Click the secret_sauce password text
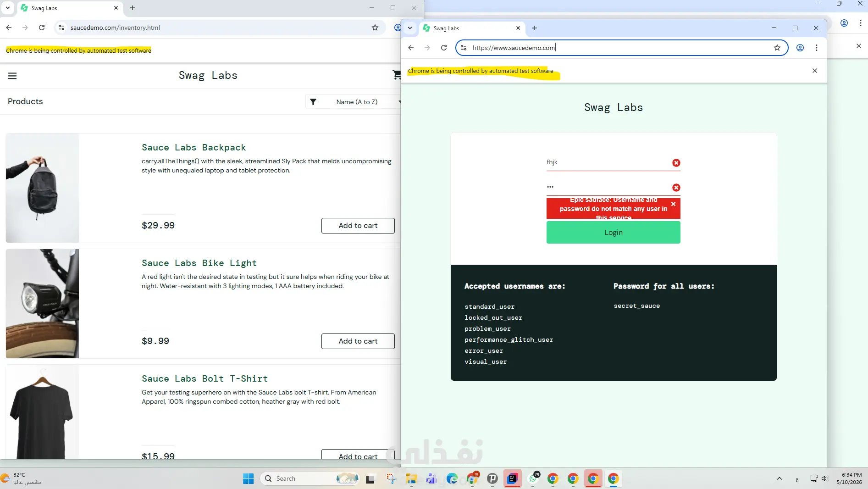868x489 pixels. pos(637,306)
